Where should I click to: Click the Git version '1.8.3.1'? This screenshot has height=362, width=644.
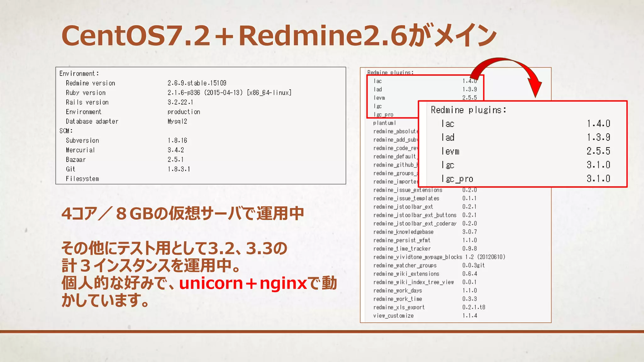(179, 169)
